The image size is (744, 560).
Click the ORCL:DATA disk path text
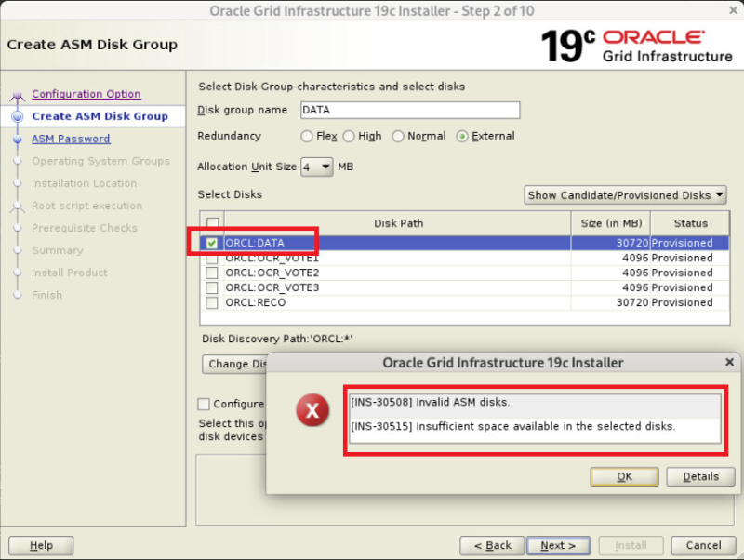(255, 243)
